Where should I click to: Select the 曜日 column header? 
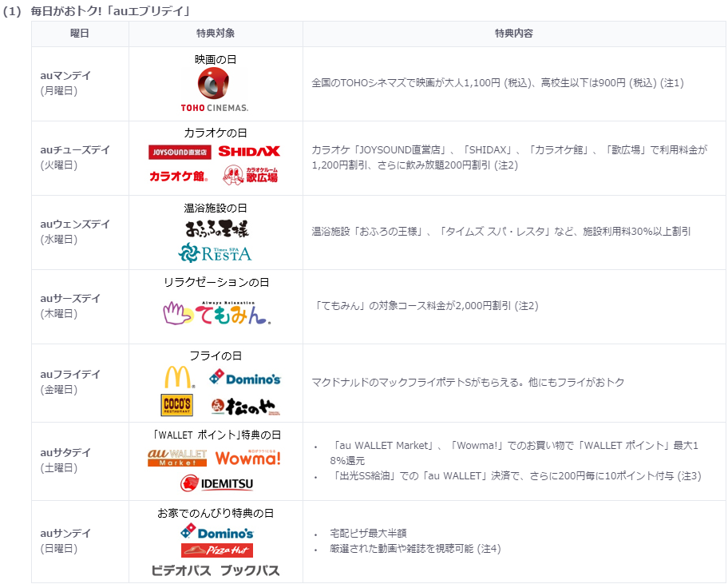pyautogui.click(x=80, y=34)
